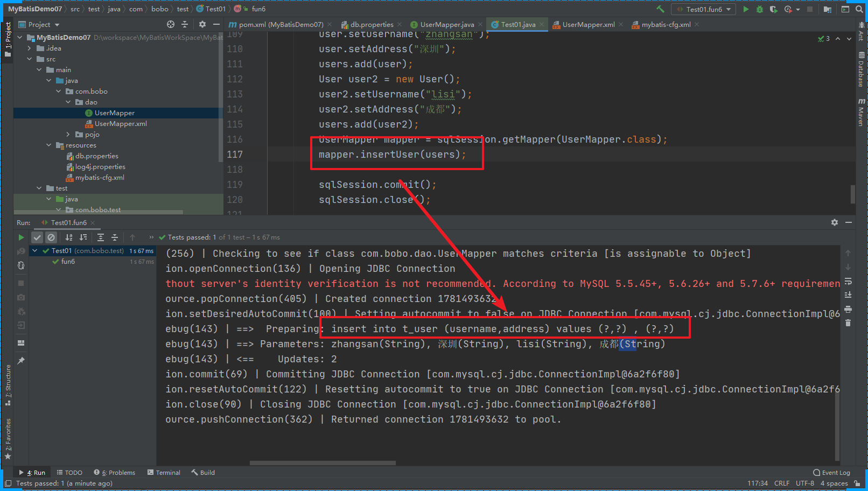Clear console with trash icon
This screenshot has width=868, height=491.
click(848, 323)
